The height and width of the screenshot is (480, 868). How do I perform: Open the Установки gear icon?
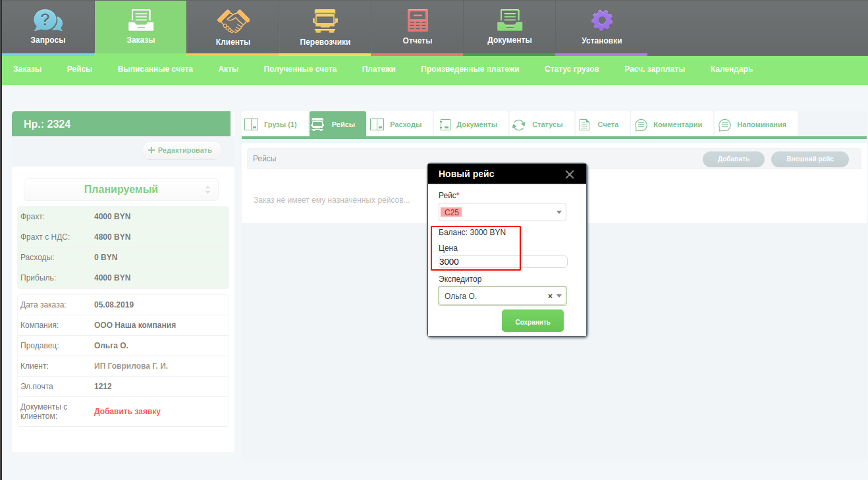click(601, 20)
